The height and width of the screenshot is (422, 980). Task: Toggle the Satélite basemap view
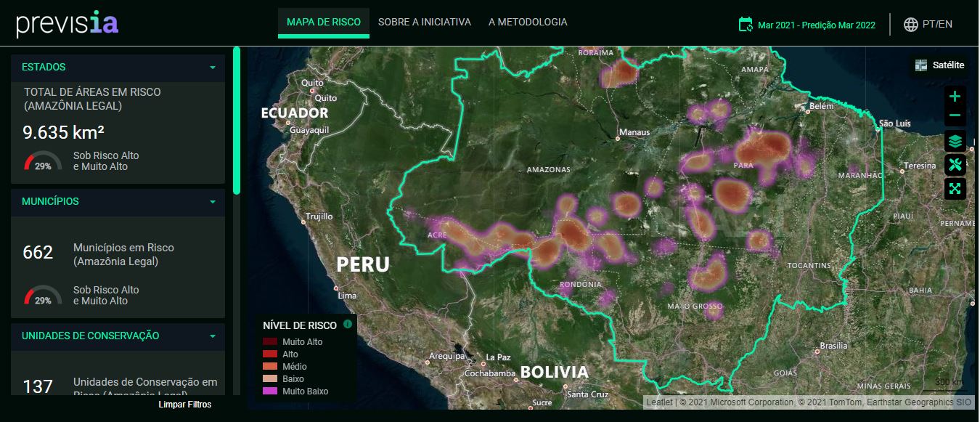pos(939,65)
